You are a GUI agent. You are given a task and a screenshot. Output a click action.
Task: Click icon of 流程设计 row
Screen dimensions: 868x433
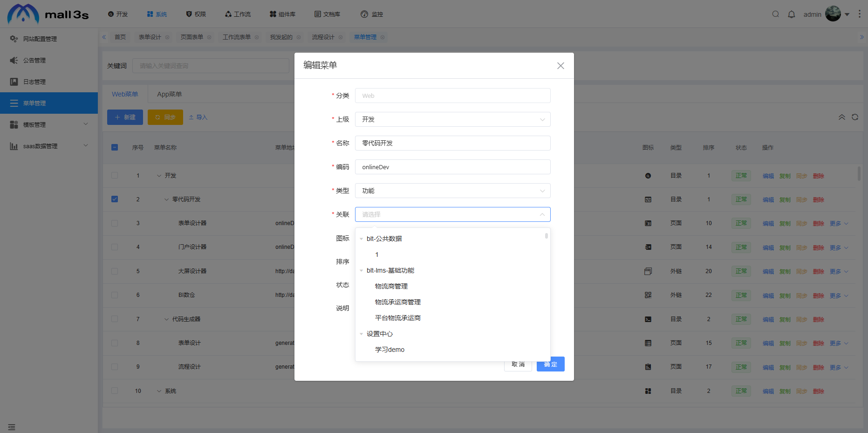(x=648, y=367)
